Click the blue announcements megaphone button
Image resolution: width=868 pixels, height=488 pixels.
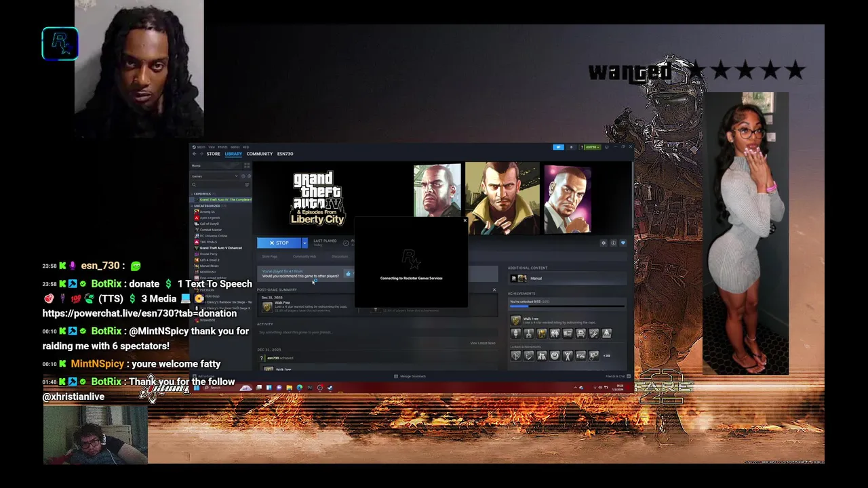559,147
